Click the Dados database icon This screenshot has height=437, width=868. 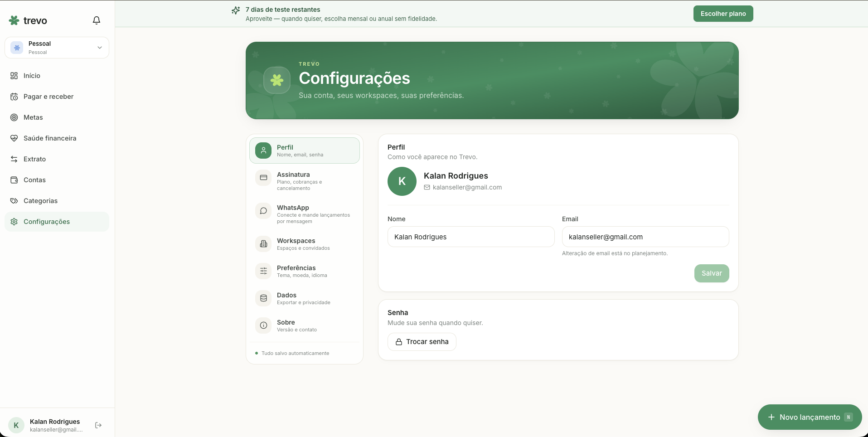[x=263, y=298]
